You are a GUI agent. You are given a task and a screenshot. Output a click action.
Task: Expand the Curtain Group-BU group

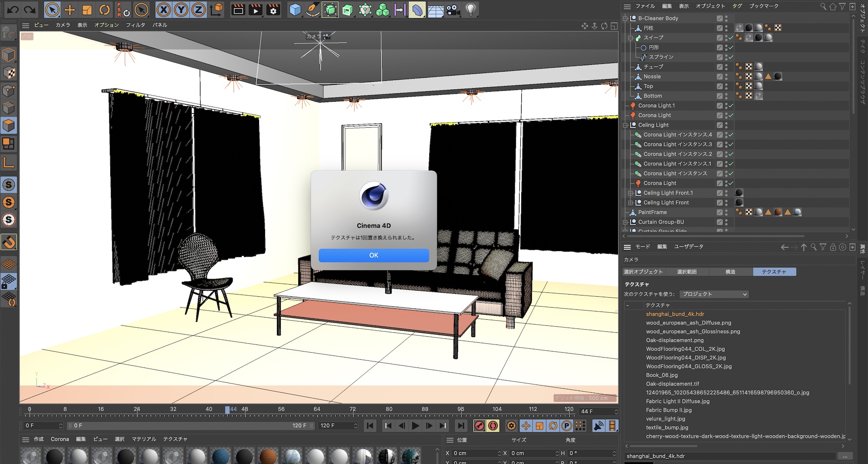click(625, 222)
